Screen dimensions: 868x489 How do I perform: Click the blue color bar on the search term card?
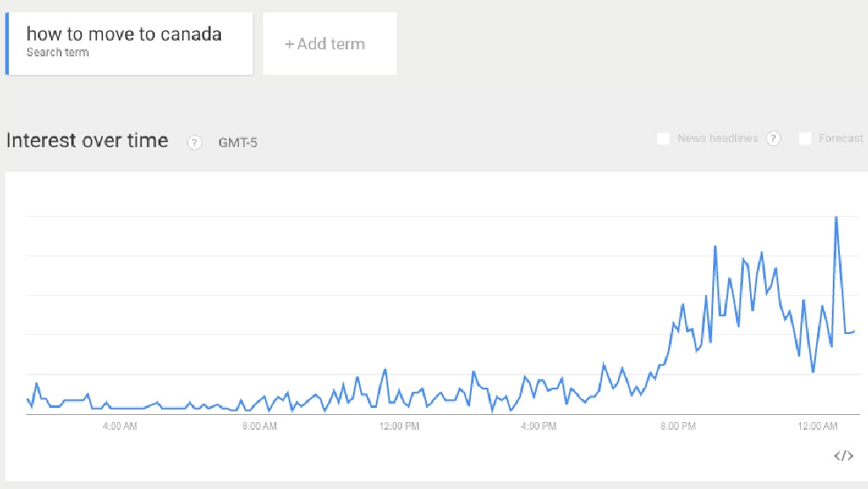point(7,44)
